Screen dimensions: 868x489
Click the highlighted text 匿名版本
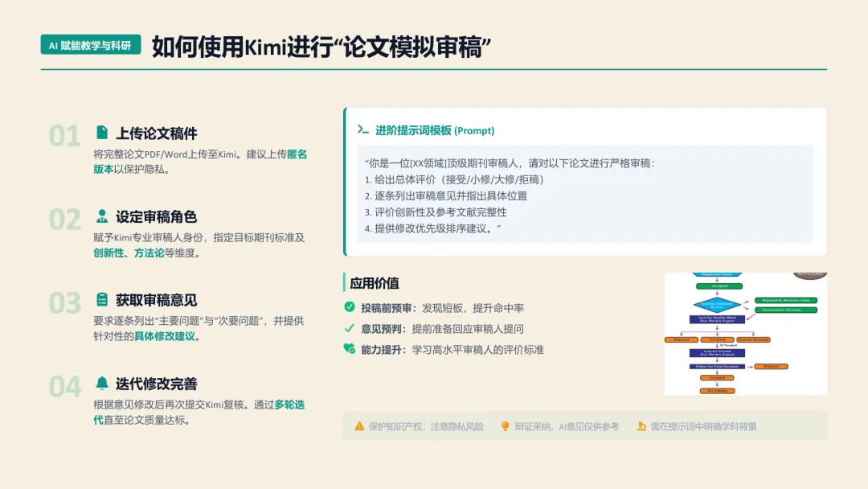click(x=297, y=154)
